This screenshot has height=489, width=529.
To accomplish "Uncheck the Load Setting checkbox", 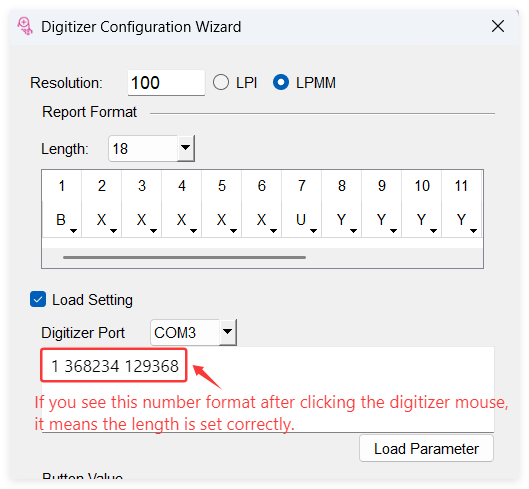I will point(38,300).
